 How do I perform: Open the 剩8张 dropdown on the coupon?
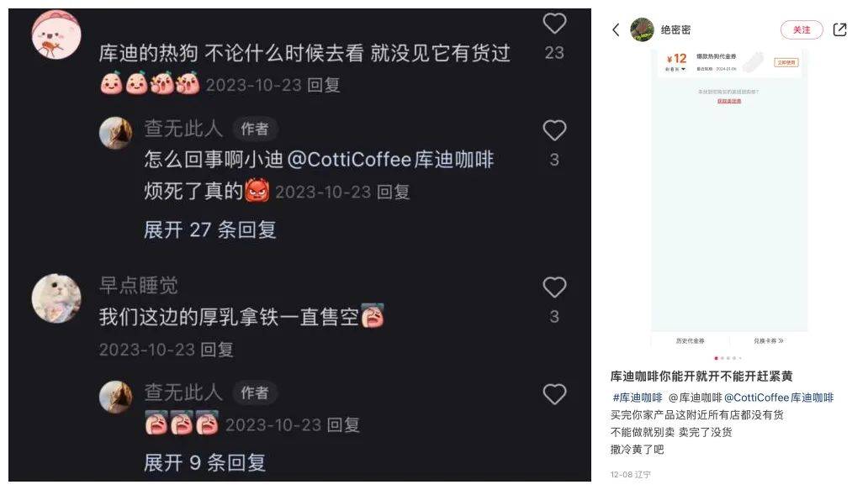coord(675,69)
